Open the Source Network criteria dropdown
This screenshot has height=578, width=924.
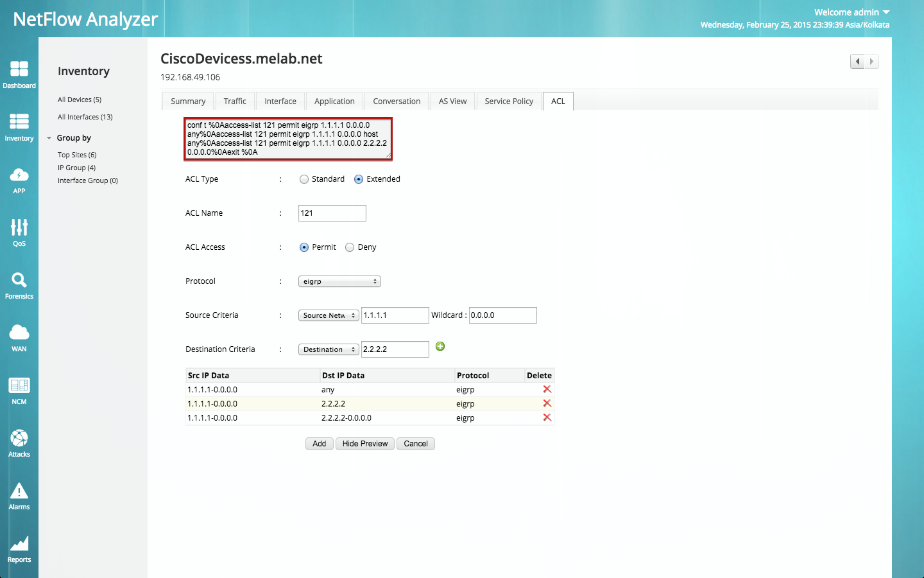coord(329,315)
